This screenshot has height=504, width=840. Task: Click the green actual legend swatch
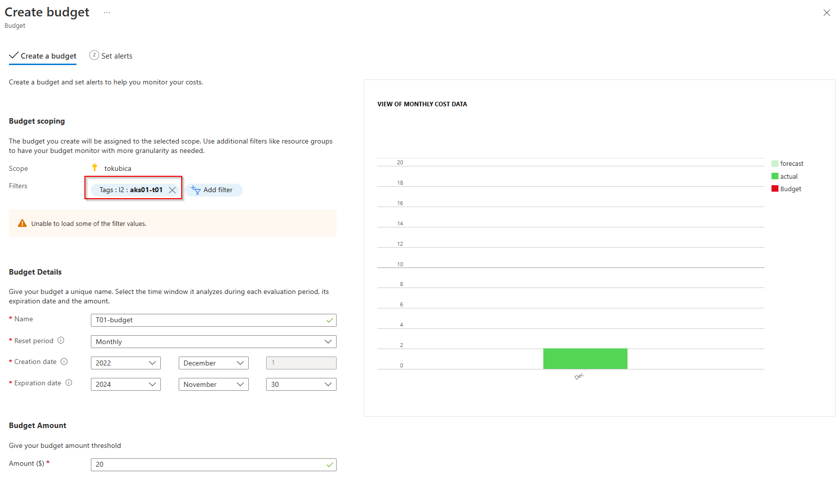[774, 176]
